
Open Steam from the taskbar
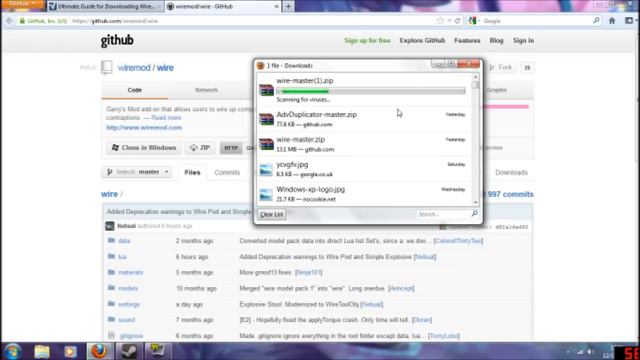click(x=129, y=351)
